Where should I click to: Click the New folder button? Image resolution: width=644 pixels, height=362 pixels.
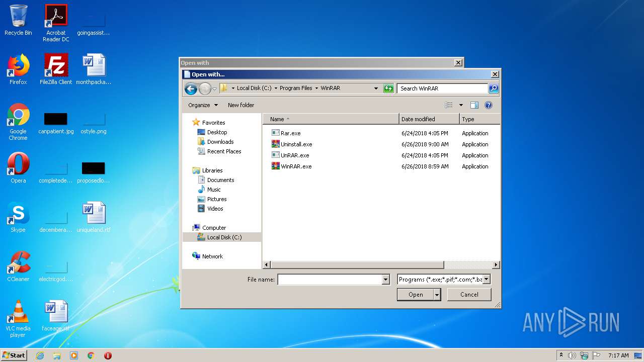click(241, 105)
